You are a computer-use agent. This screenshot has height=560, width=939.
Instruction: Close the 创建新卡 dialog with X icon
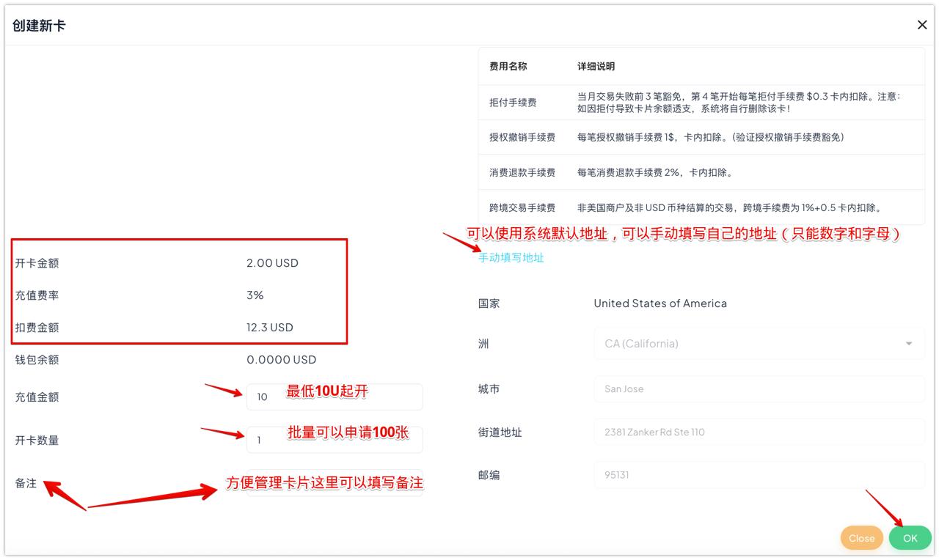[x=922, y=25]
